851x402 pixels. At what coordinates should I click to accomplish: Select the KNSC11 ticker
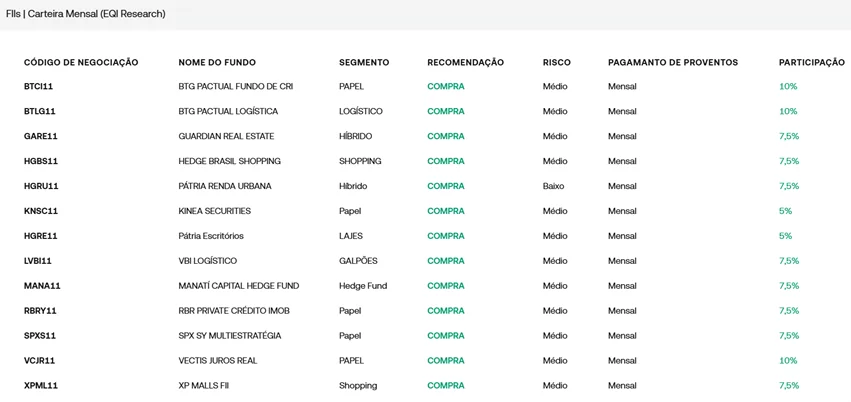[41, 211]
